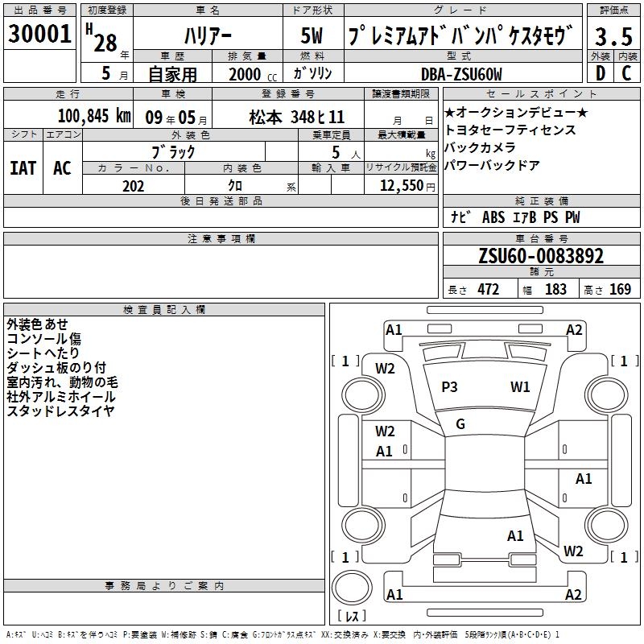Click inspector note スタッドレスタイヤ
This screenshot has height=644, width=644.
[60, 411]
